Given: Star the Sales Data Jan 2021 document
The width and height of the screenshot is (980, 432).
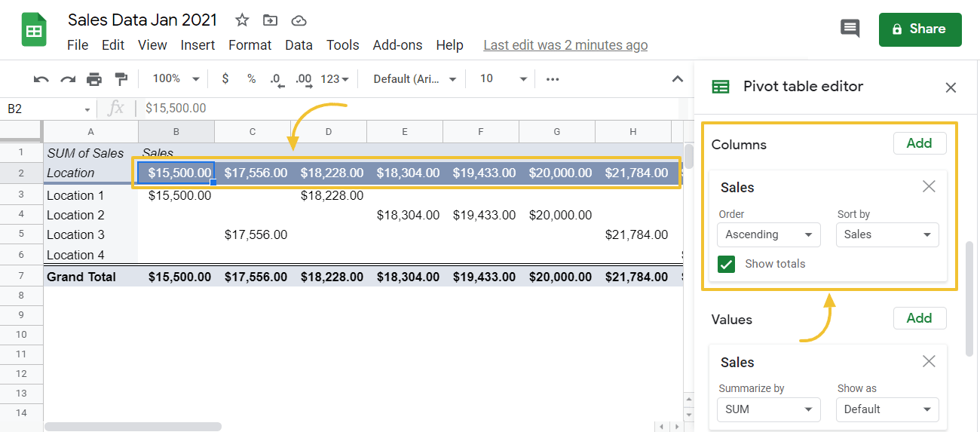Looking at the screenshot, I should (242, 20).
